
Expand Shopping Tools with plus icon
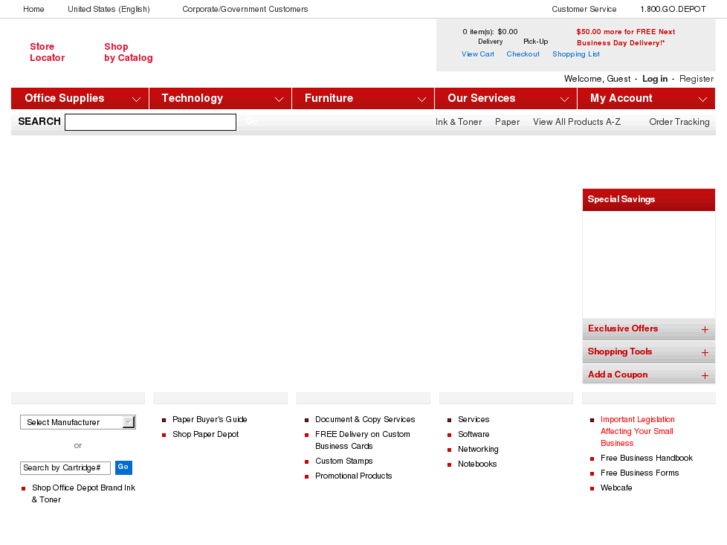(x=705, y=353)
